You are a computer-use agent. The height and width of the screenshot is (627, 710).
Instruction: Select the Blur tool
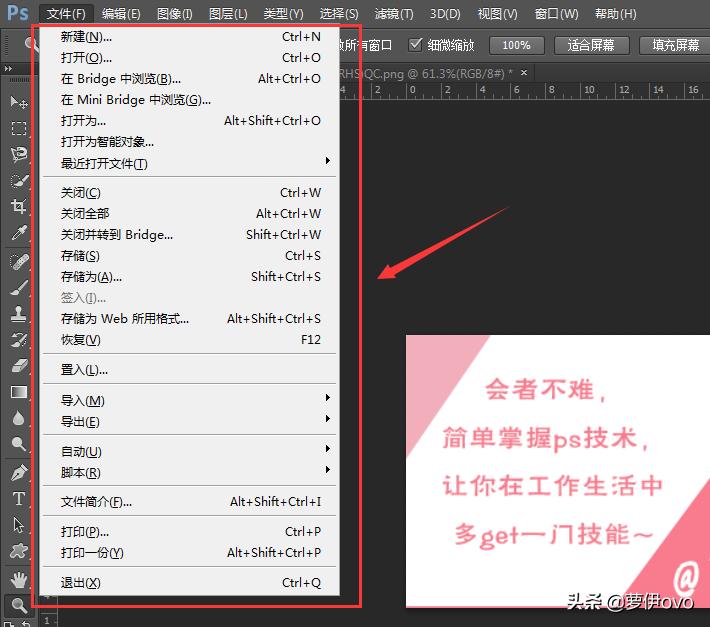pos(19,418)
